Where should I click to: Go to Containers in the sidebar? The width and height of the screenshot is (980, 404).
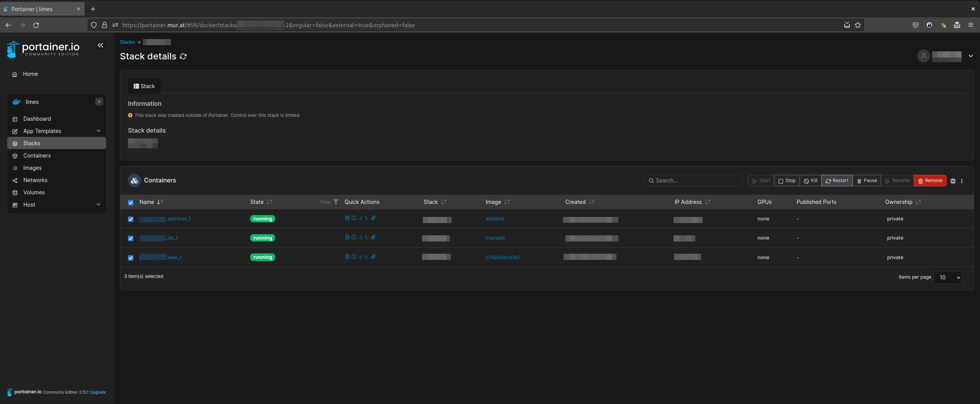pyautogui.click(x=37, y=156)
